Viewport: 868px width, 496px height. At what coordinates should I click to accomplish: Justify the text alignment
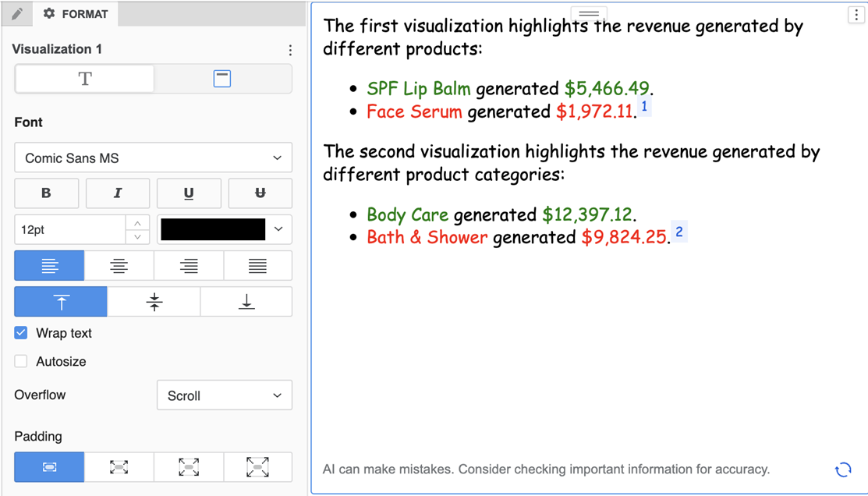click(257, 266)
